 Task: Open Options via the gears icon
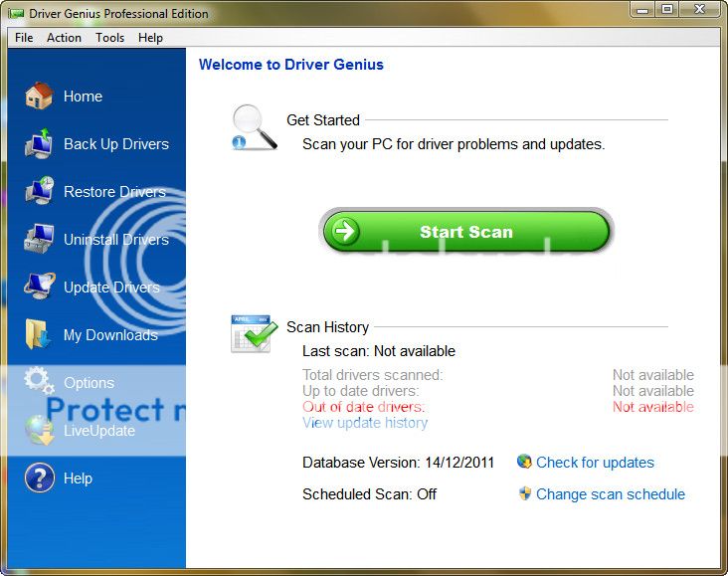click(39, 381)
